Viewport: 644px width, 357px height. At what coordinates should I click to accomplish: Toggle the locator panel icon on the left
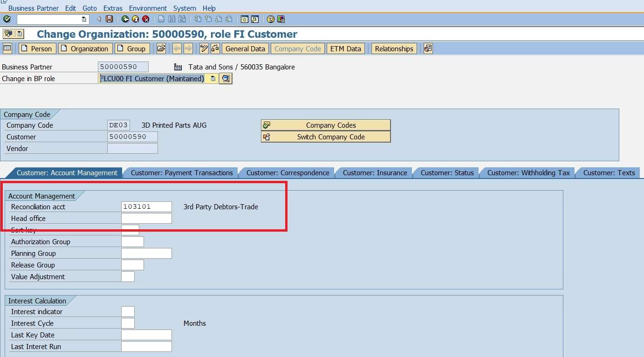[x=7, y=48]
